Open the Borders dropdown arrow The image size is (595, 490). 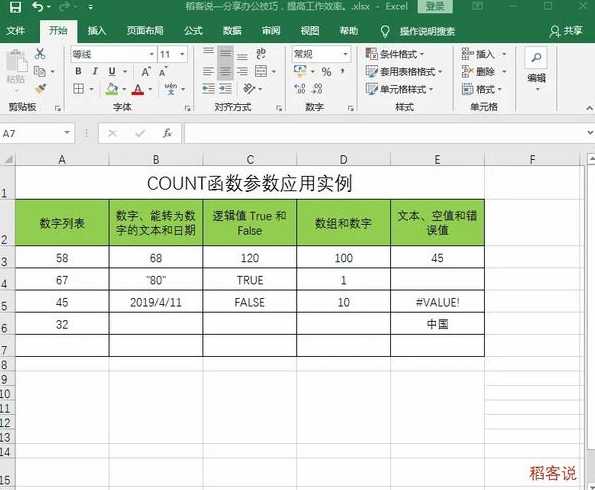pos(91,90)
